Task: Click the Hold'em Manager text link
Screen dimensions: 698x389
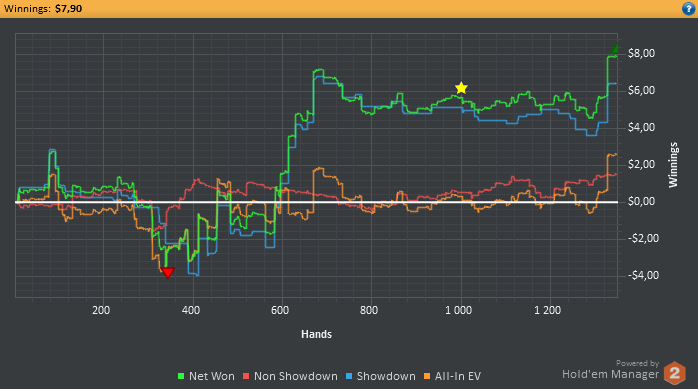Action: pos(610,374)
